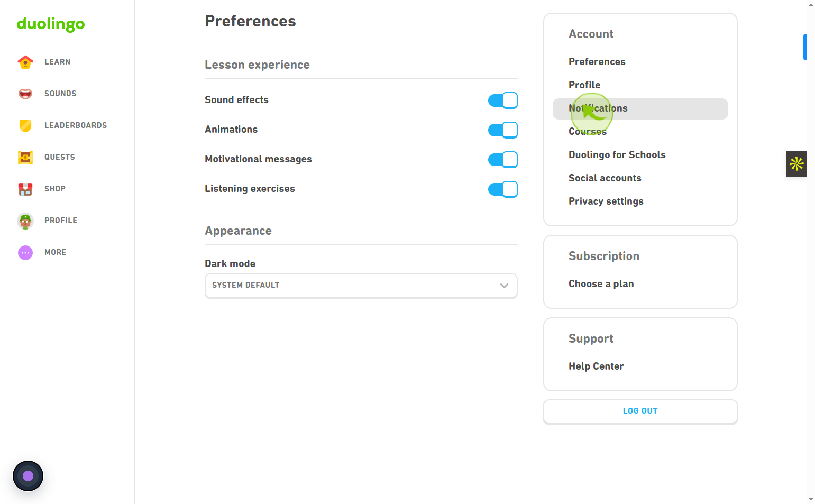The height and width of the screenshot is (504, 815).
Task: Toggle Motivational messages off
Action: point(502,159)
